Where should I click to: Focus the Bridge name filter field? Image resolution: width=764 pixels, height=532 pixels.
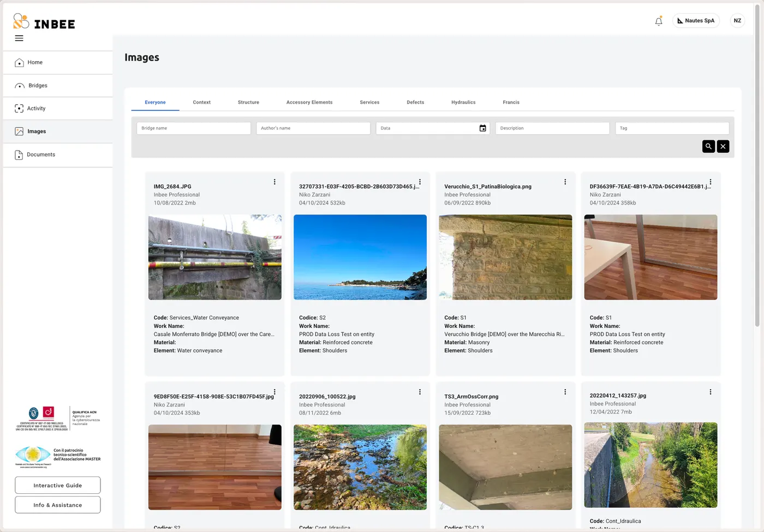coord(194,128)
